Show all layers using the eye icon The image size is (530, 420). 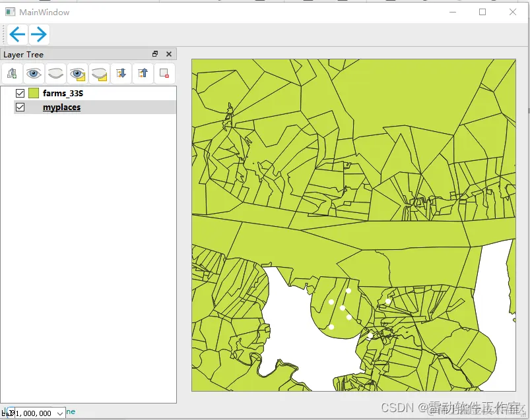[x=34, y=73]
